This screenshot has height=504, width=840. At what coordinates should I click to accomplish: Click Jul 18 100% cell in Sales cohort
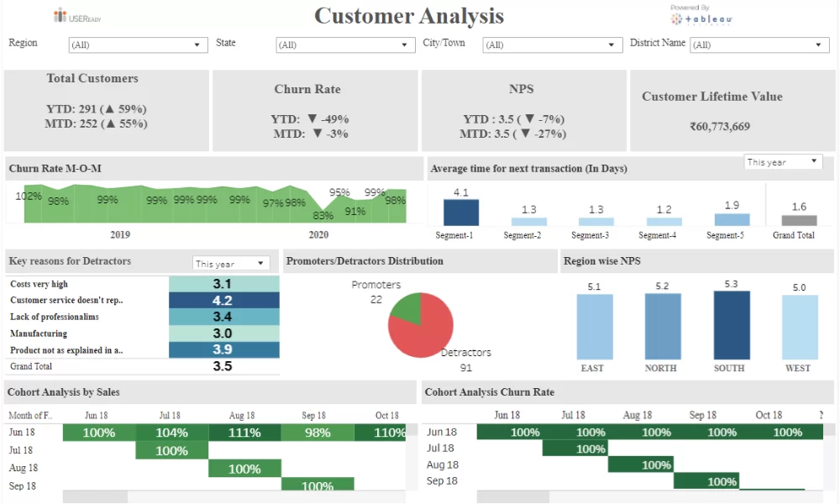172,451
